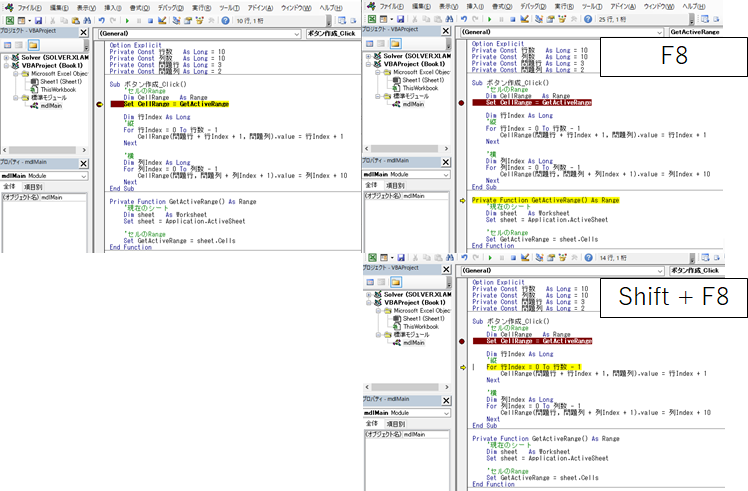This screenshot has width=748, height=491.
Task: Click Sheet1 (Sheet1) in Shift+F8 window tree
Action: [x=424, y=318]
